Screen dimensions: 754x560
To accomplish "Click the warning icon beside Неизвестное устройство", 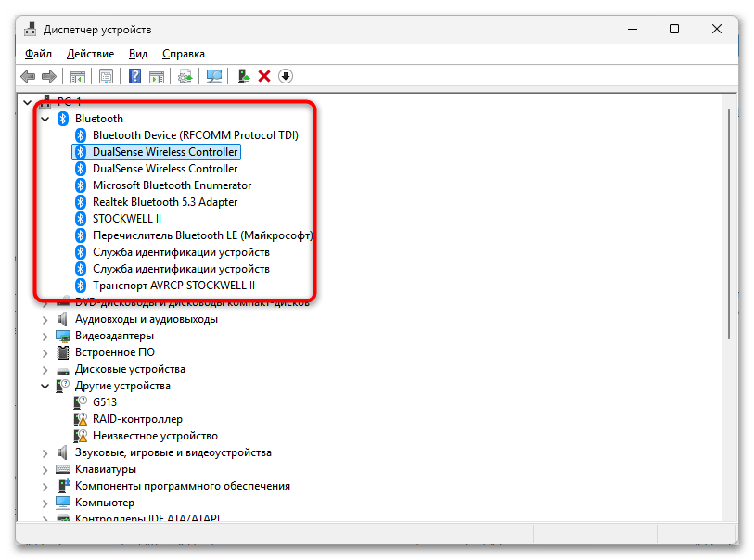I will (81, 436).
